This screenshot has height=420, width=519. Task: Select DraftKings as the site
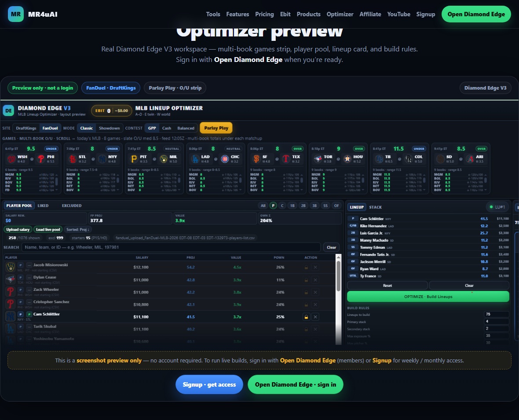(26, 128)
